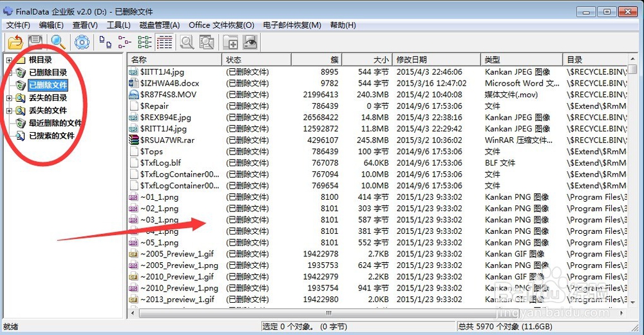Screen dimensions: 644x335
Task: Open the 磁盘管理(A) menu
Action: [x=160, y=25]
